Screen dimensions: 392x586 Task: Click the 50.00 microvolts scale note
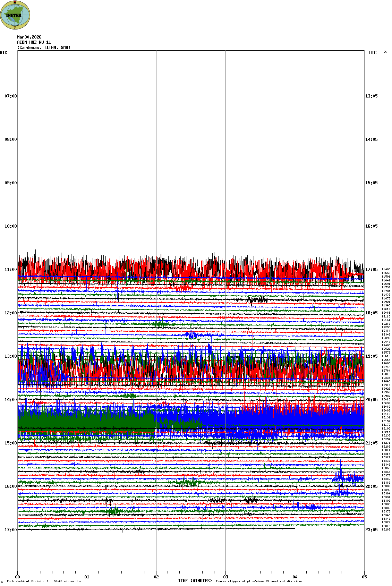[67, 581]
